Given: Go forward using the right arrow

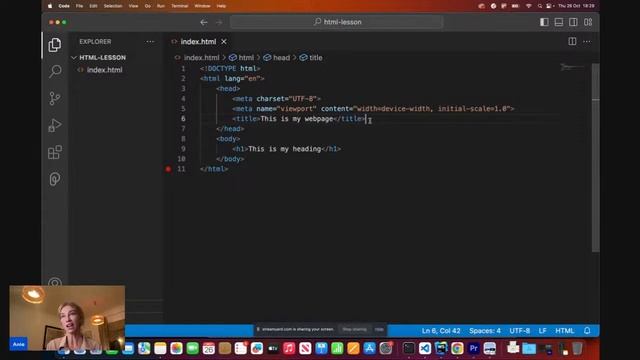Looking at the screenshot, I should 219,22.
